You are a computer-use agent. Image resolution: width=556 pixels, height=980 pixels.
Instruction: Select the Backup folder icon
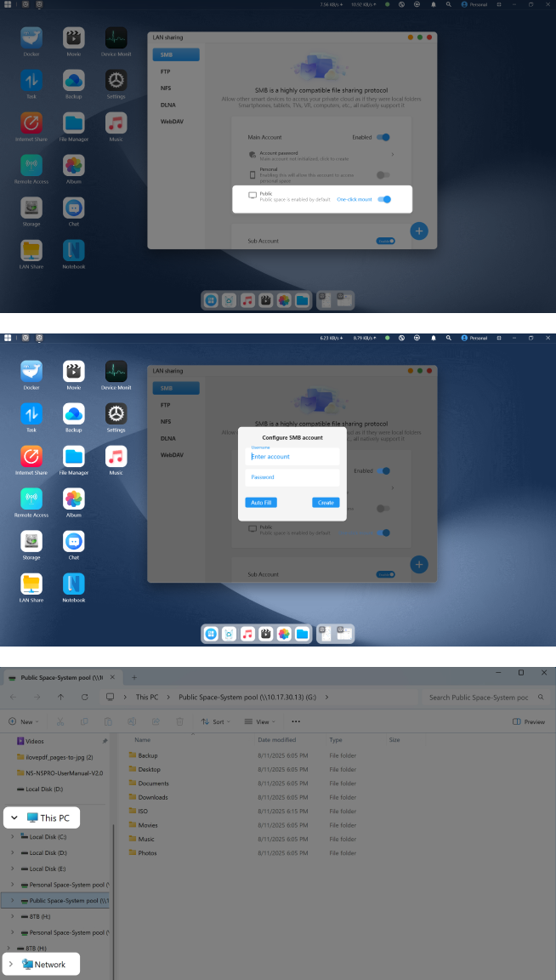coord(133,755)
